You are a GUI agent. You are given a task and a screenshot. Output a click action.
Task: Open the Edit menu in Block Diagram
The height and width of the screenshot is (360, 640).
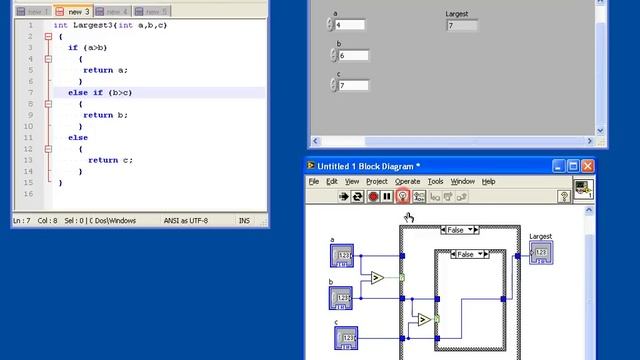[x=331, y=182]
